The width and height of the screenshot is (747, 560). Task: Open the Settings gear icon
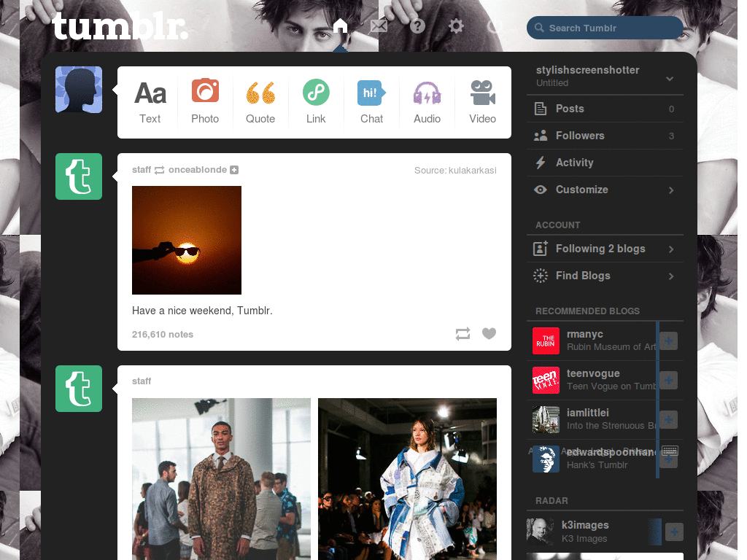click(456, 26)
